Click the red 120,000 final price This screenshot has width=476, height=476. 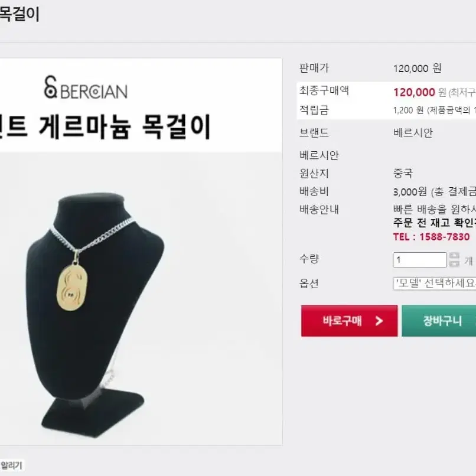414,92
